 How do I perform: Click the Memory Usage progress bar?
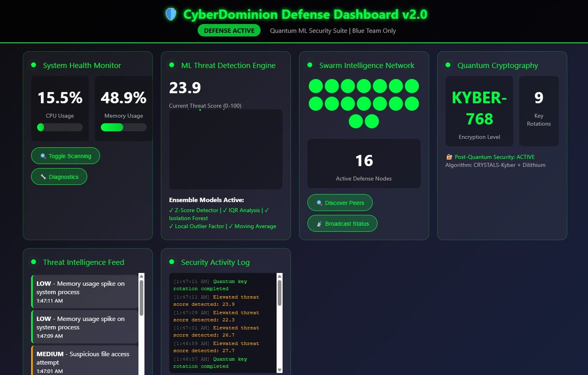point(124,127)
